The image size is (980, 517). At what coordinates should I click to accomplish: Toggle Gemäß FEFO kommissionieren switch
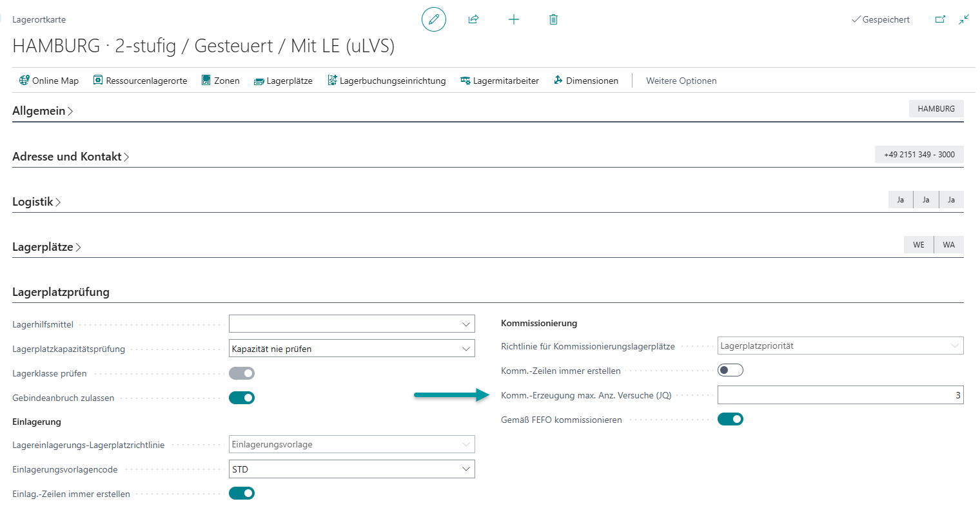point(730,420)
